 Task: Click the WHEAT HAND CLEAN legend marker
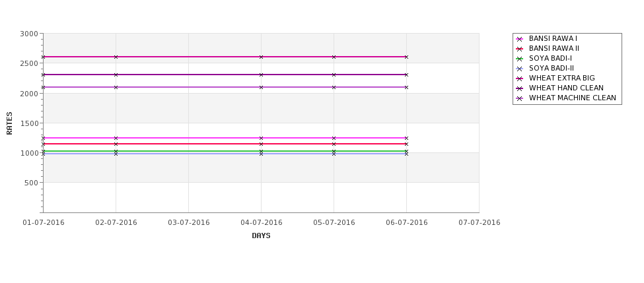pos(520,88)
